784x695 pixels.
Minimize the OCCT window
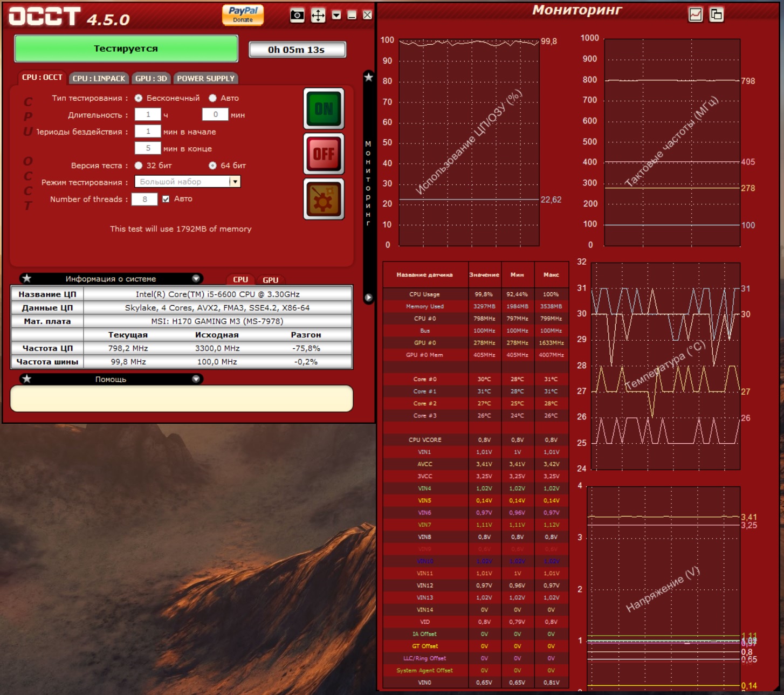pyautogui.click(x=352, y=15)
